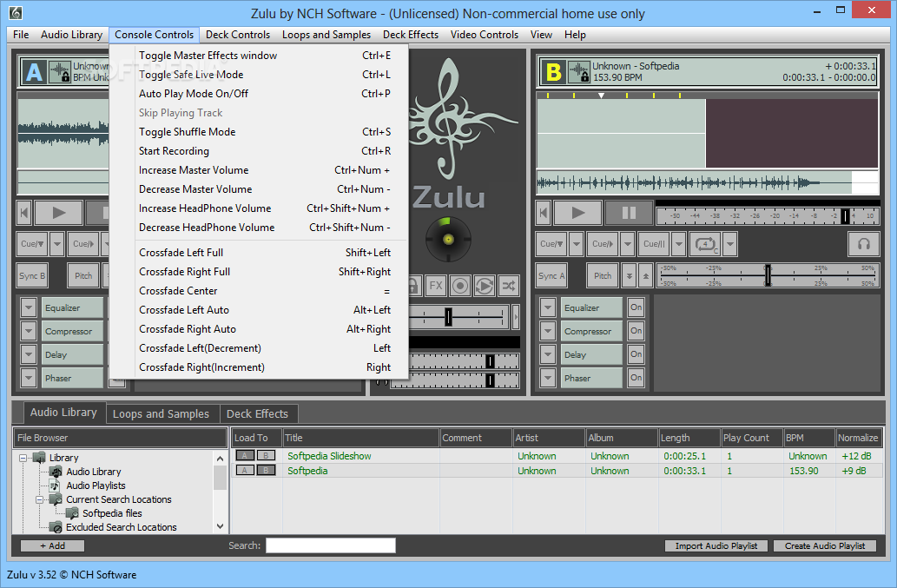Turn on Deck B Equalizer
Image resolution: width=897 pixels, height=588 pixels.
coord(636,307)
